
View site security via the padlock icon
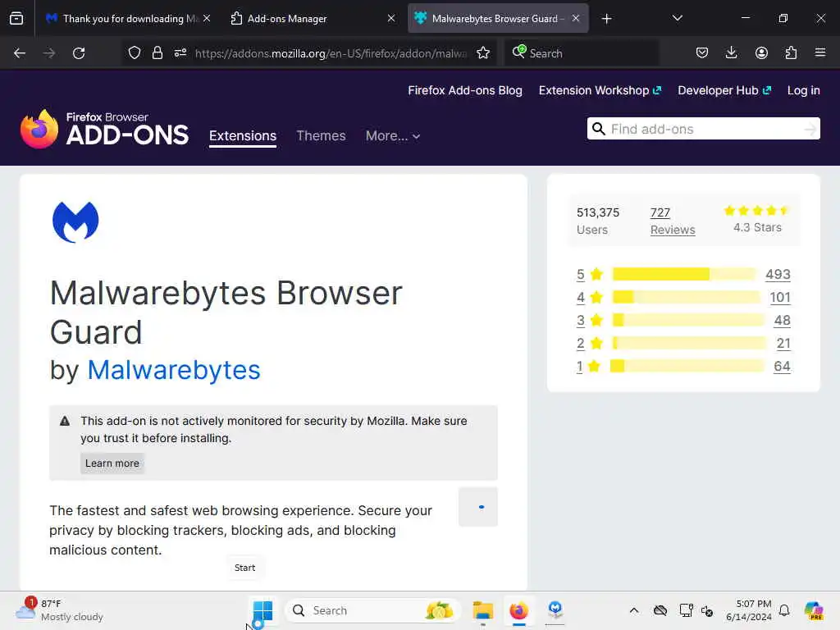[157, 52]
